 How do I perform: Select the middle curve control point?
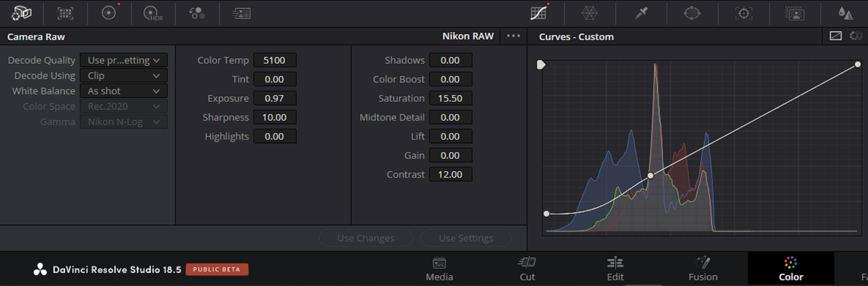pyautogui.click(x=651, y=176)
